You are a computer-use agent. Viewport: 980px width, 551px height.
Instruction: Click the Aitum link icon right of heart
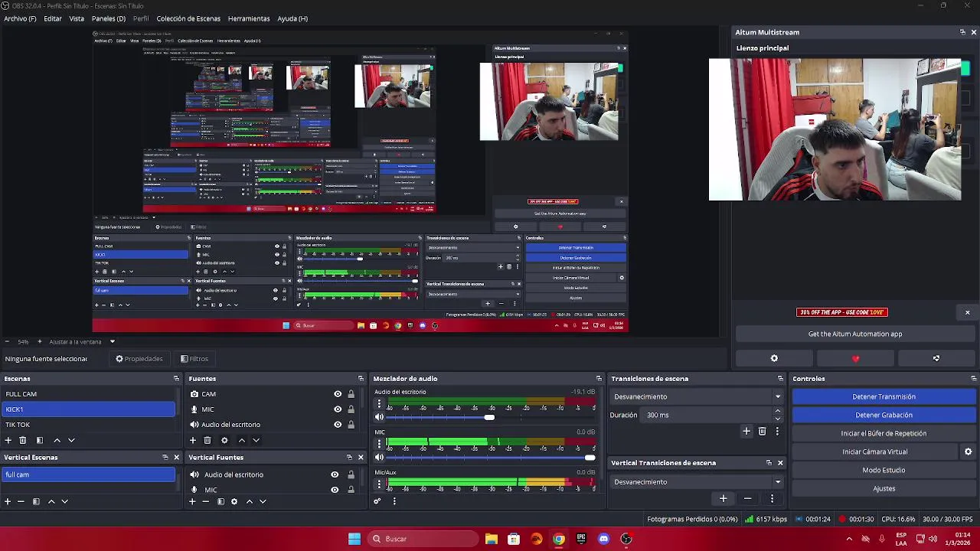pyautogui.click(x=936, y=358)
